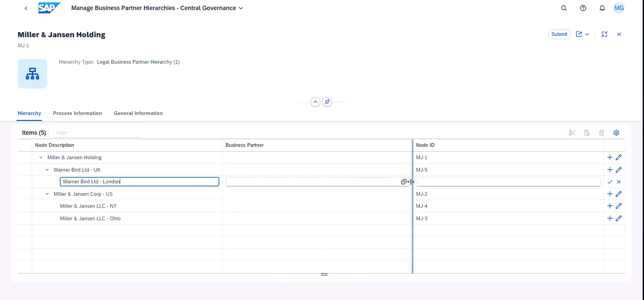Image resolution: width=644 pixels, height=300 pixels.
Task: Switch to the Hierarchy tab
Action: (29, 113)
